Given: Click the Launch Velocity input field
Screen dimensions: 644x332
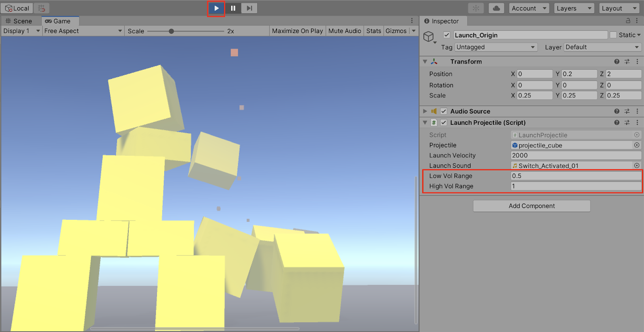Looking at the screenshot, I should pyautogui.click(x=576, y=155).
